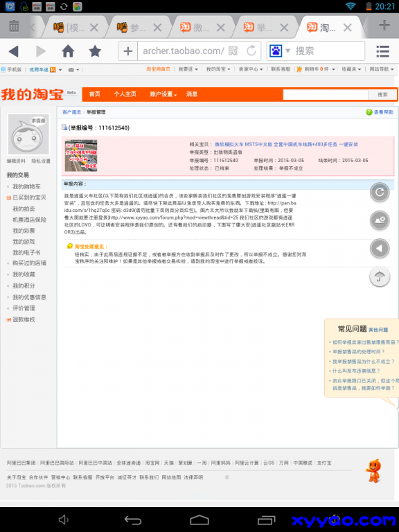This screenshot has width=399, height=532.
Task: Click 搜索 button in orange bar
Action: [382, 95]
